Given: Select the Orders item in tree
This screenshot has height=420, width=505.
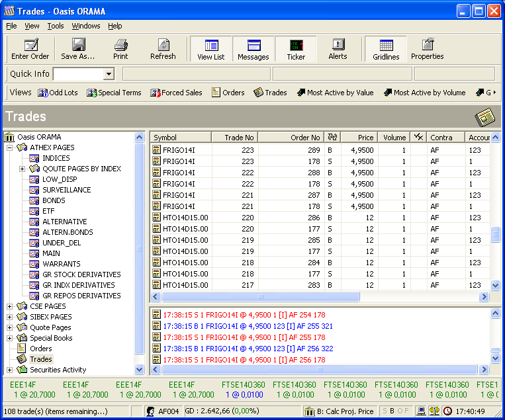Looking at the screenshot, I should (x=40, y=349).
